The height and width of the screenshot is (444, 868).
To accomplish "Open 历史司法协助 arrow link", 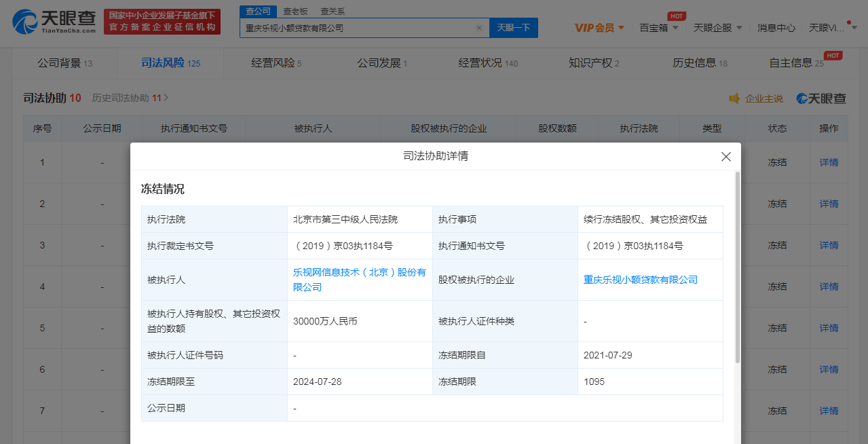I will [166, 98].
